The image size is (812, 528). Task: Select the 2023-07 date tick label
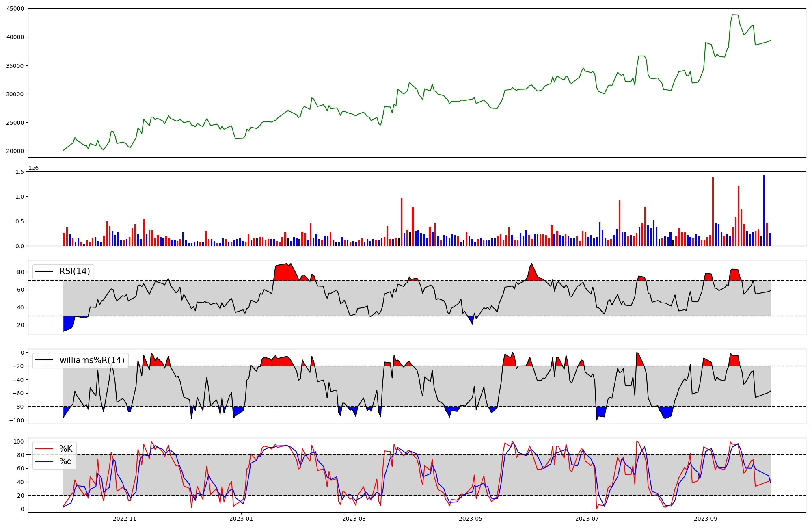[x=587, y=519]
